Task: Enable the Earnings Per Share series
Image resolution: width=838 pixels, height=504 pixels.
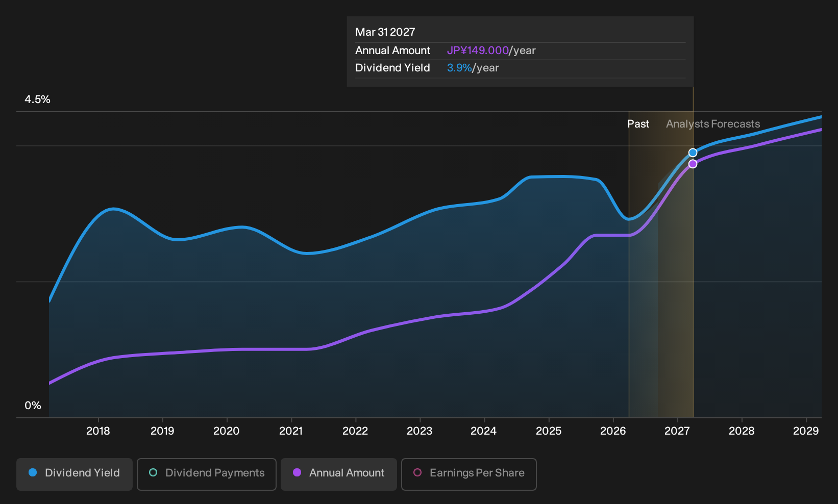Action: pyautogui.click(x=469, y=474)
